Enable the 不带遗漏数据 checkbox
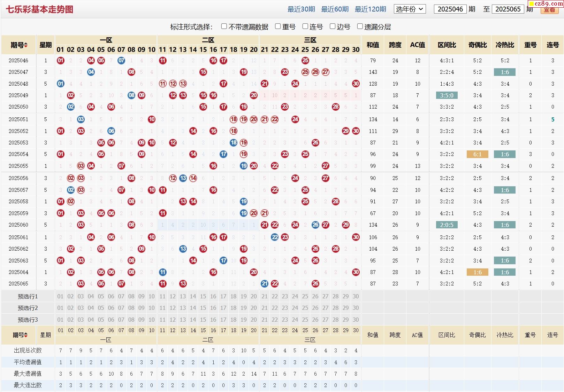 (224, 26)
